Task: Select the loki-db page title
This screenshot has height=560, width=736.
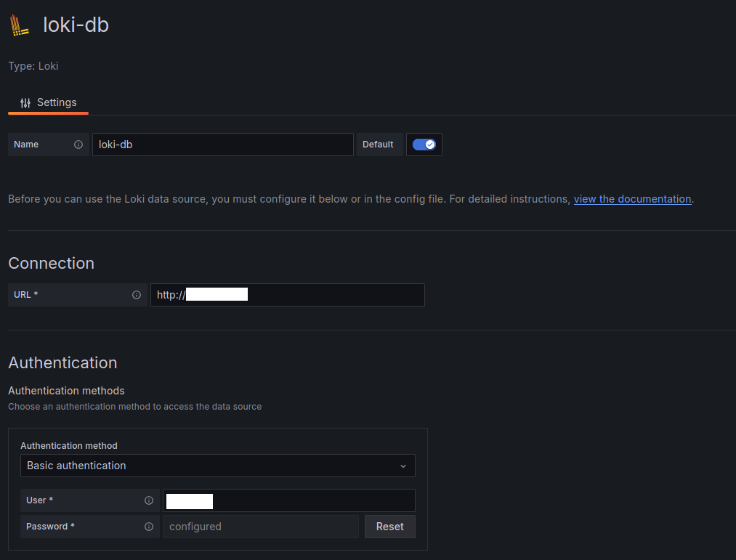Action: click(76, 24)
